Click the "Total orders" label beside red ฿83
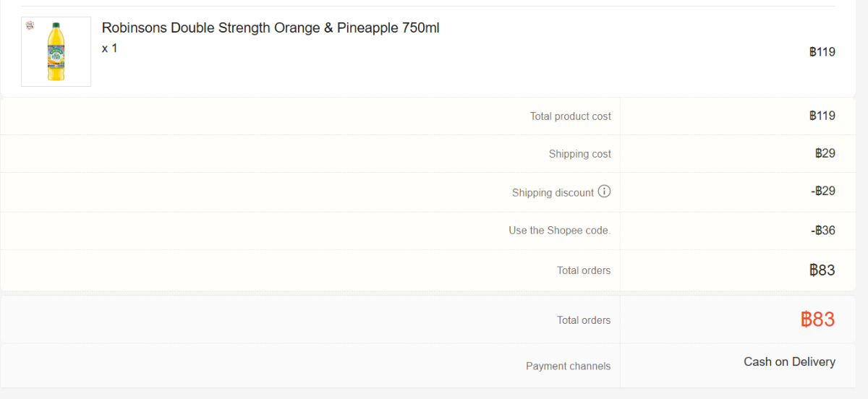The width and height of the screenshot is (868, 399). (583, 320)
